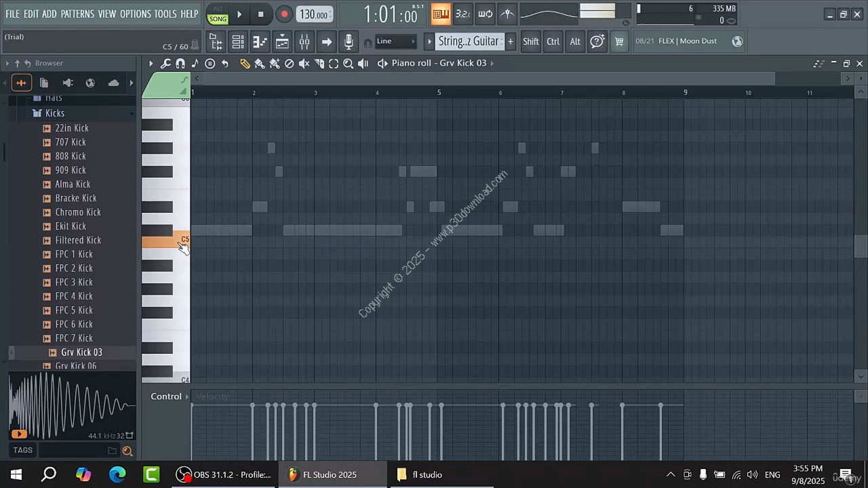Open the TOOLS menu
Viewport: 868px width, 488px height.
click(x=165, y=14)
